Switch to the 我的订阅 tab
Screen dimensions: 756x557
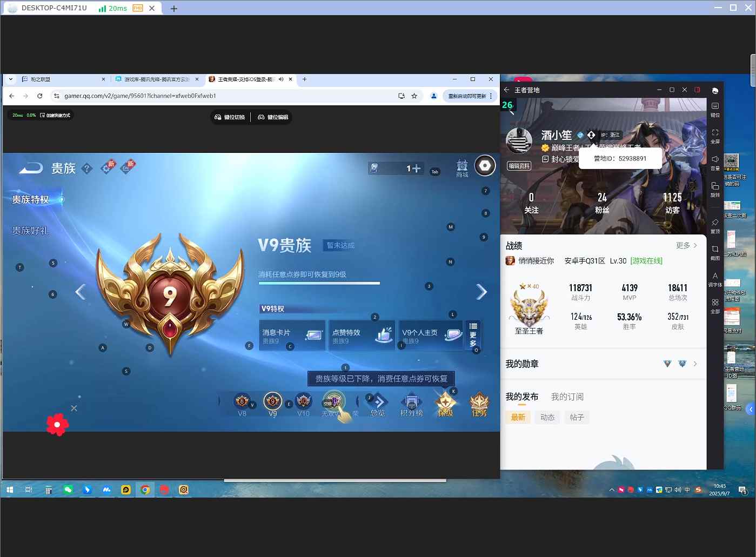[567, 397]
